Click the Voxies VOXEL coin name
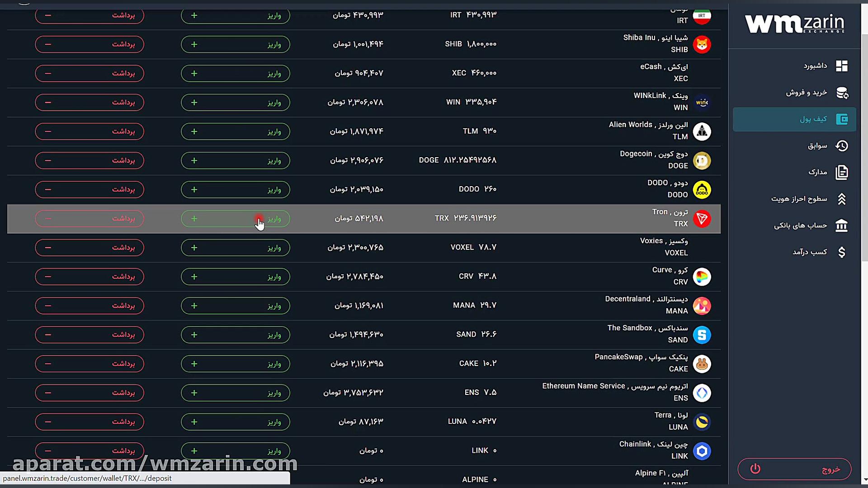The height and width of the screenshot is (488, 868). [664, 241]
